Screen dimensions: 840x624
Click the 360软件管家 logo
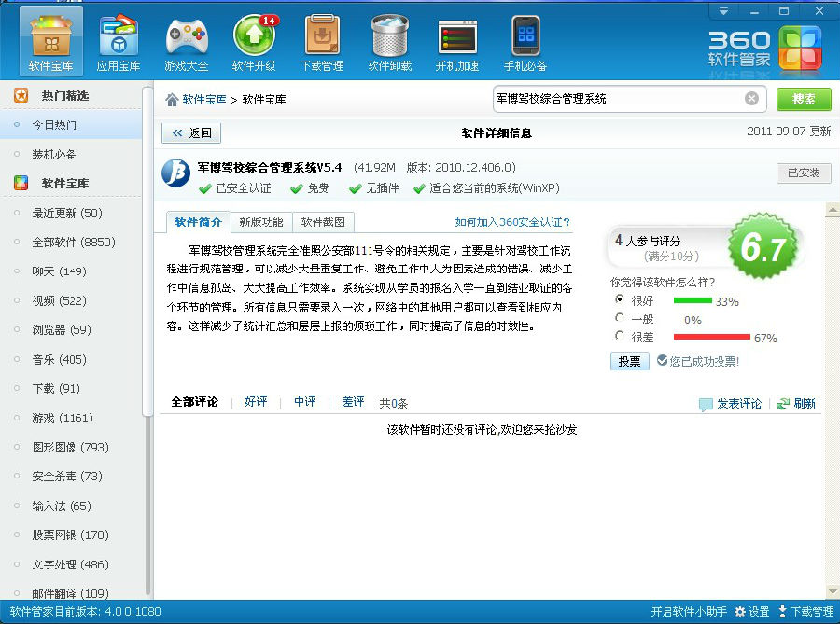[765, 49]
